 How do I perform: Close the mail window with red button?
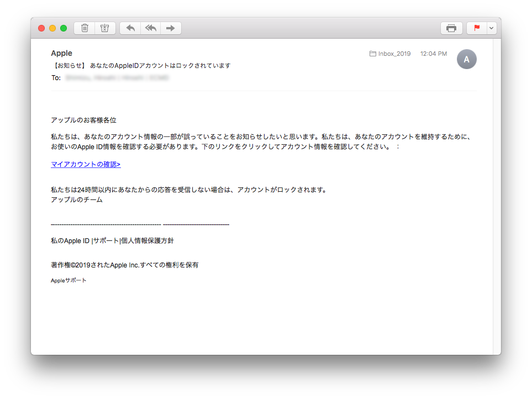click(x=41, y=28)
